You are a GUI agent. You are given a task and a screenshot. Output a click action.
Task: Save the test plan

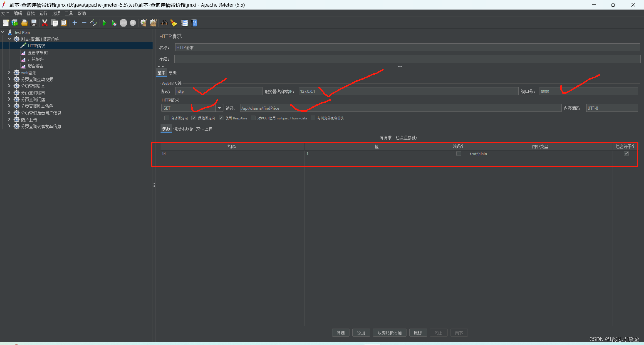tap(34, 23)
